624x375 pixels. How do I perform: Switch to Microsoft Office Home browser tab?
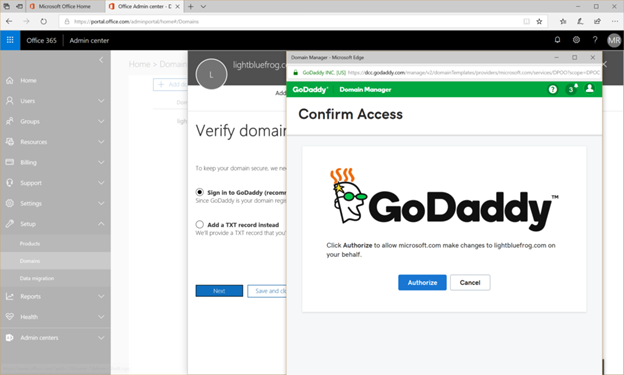tap(65, 6)
